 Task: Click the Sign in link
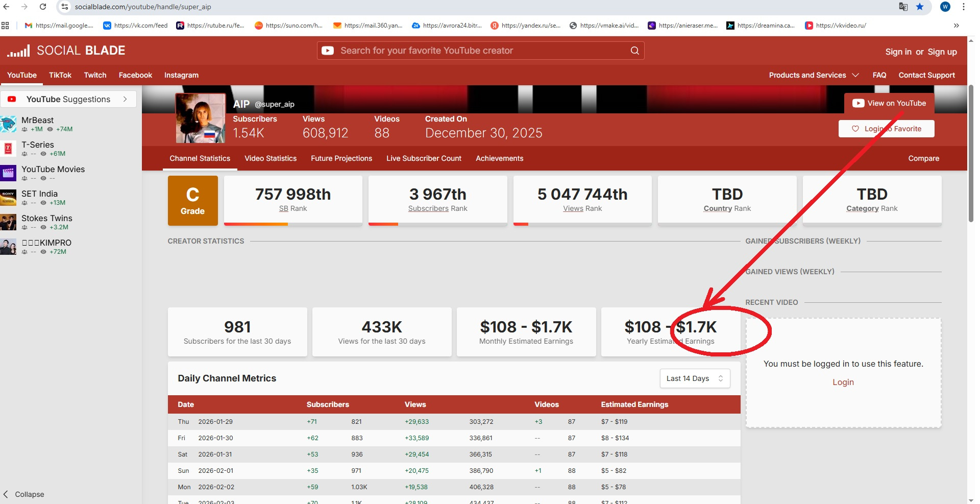pos(898,52)
